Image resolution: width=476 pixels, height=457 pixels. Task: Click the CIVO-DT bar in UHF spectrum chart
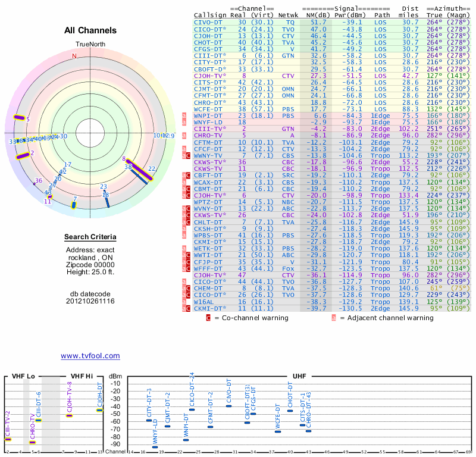(228, 406)
